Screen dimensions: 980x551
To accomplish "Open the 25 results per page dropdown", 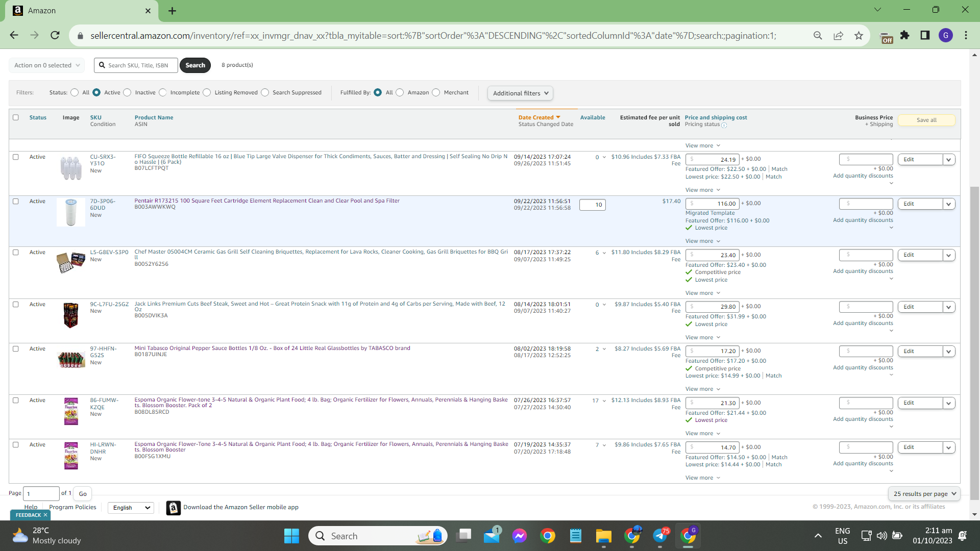I will [x=924, y=494].
